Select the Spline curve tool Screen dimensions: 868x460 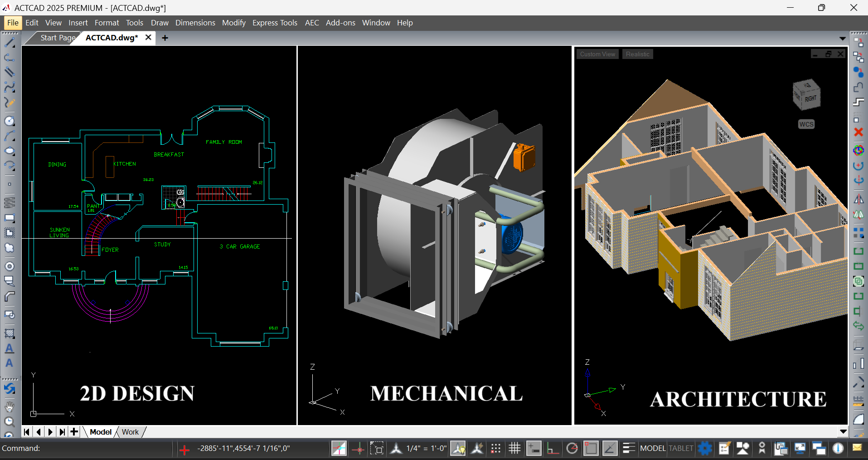pyautogui.click(x=10, y=87)
